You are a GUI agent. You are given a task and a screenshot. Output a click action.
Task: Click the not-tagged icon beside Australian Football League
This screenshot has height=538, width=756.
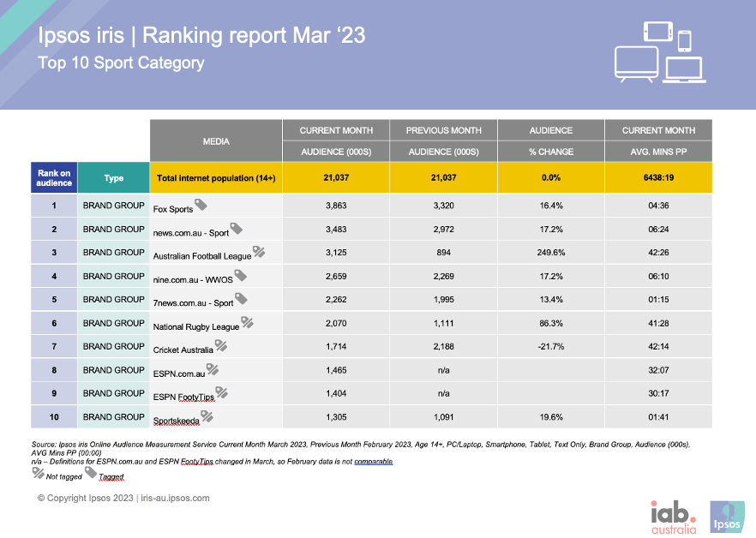tap(258, 252)
